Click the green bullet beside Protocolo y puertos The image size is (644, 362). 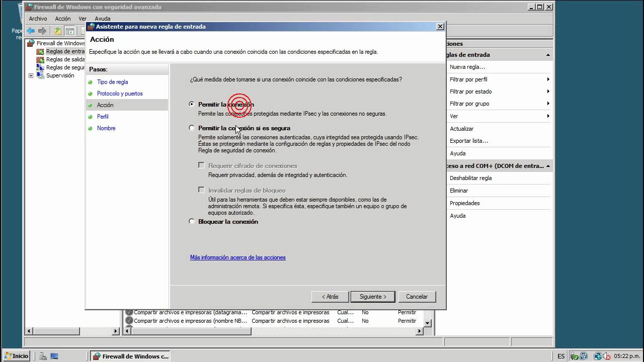point(91,94)
